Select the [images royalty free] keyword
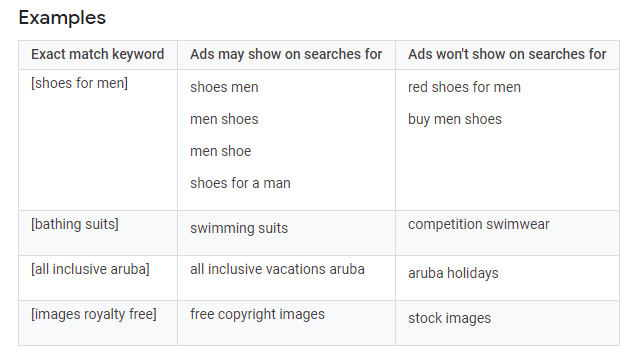The height and width of the screenshot is (364, 641). pos(94,314)
